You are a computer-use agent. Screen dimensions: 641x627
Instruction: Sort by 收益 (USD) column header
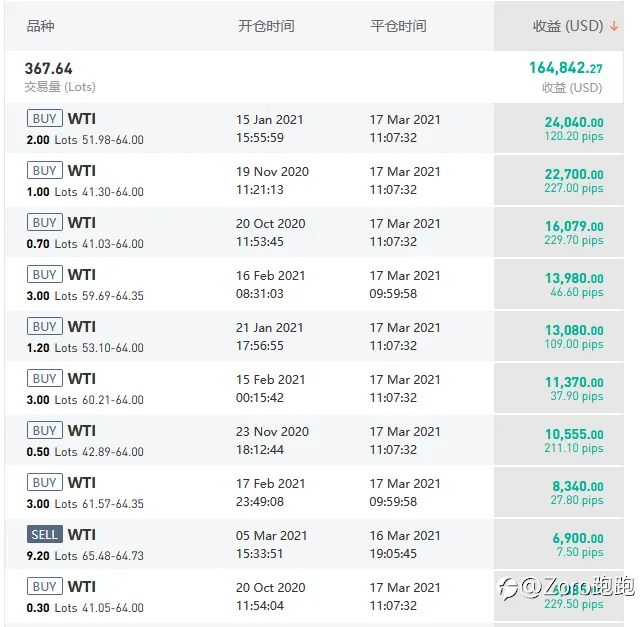[x=567, y=26]
